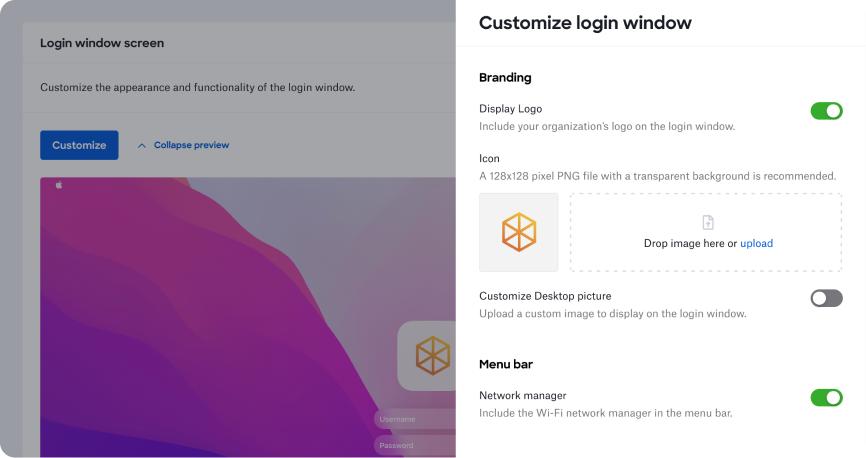This screenshot has width=866, height=458.
Task: Click the Password field in the preview
Action: coord(415,445)
